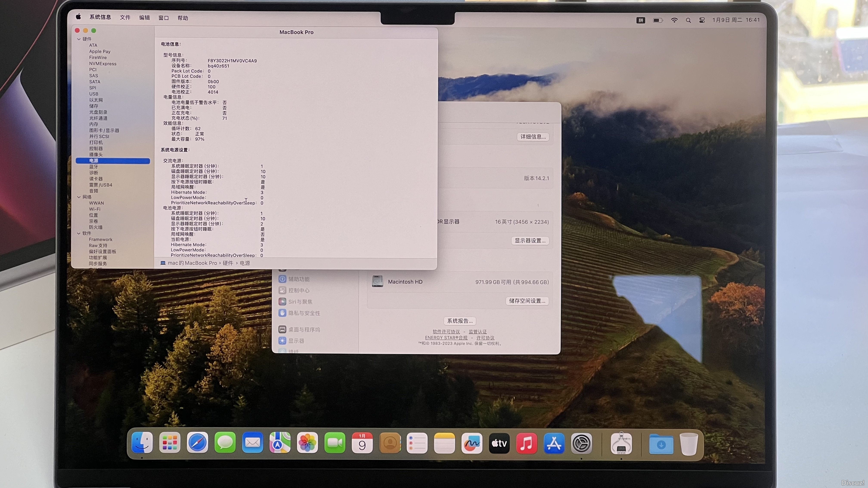Open 编辑 menu

pyautogui.click(x=144, y=17)
